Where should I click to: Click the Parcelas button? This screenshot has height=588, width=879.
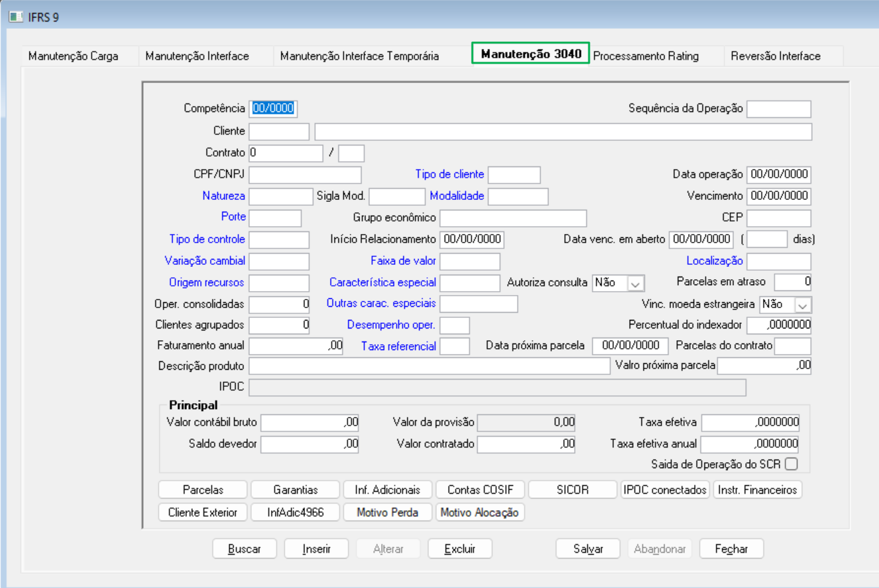click(x=203, y=490)
